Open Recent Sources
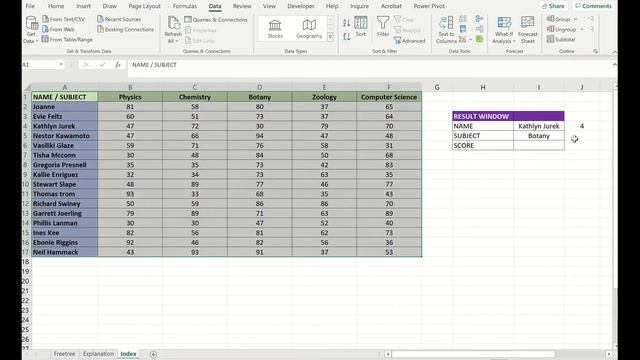The height and width of the screenshot is (360, 640). 119,19
